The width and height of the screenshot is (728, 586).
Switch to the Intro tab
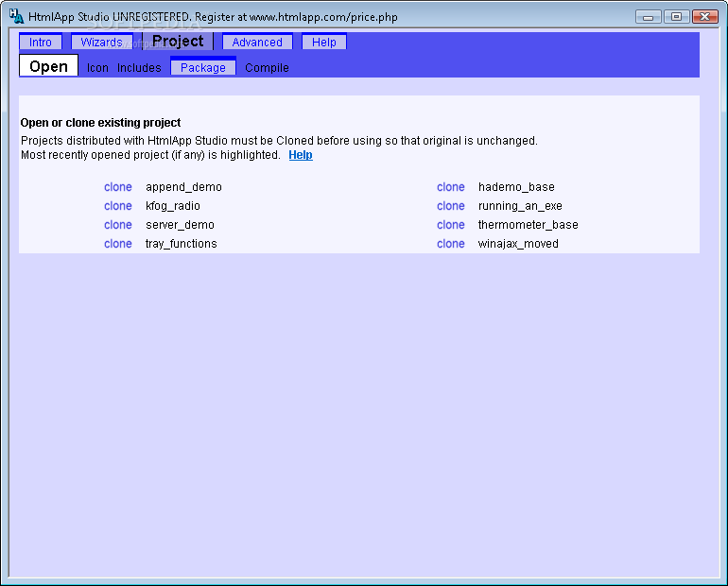pos(41,43)
